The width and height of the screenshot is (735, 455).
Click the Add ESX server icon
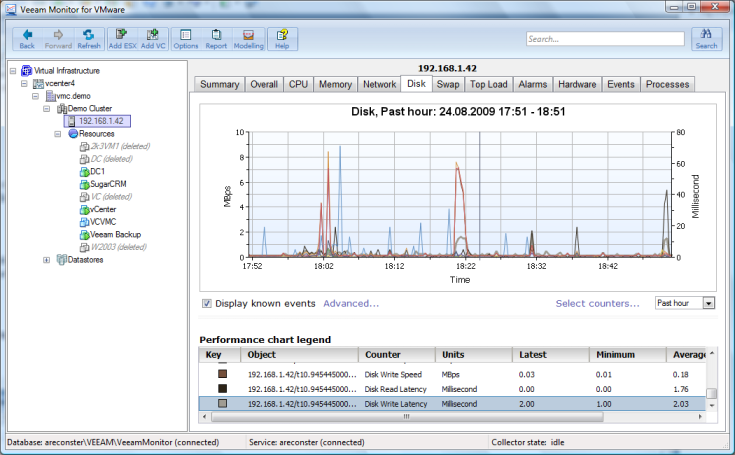click(x=121, y=38)
